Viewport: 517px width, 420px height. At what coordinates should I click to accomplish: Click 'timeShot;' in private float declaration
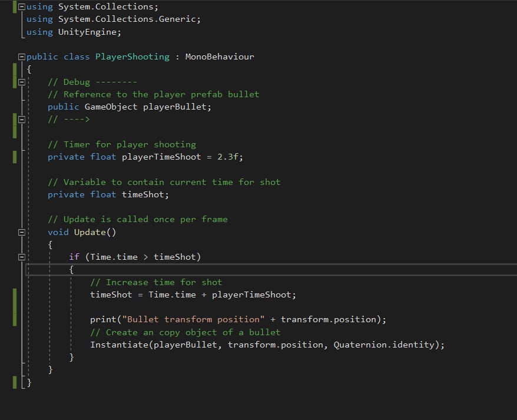[x=145, y=194]
